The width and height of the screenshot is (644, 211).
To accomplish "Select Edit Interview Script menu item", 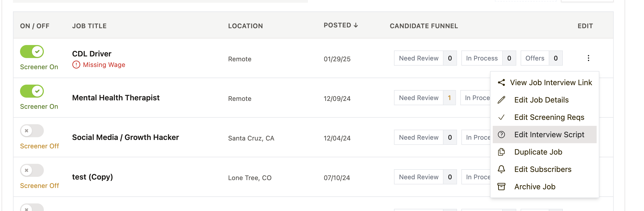I will pyautogui.click(x=549, y=135).
